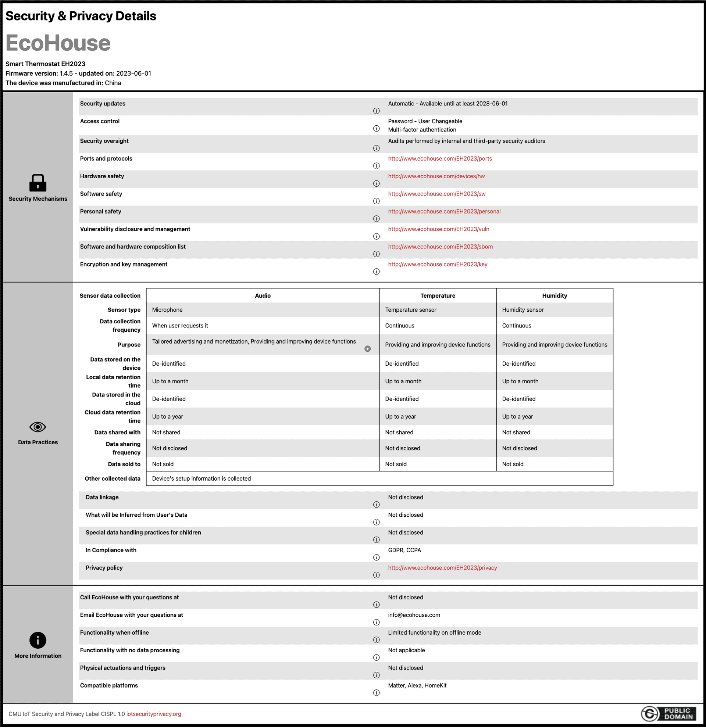Click info icon for Vulnerability disclosure and management
The width and height of the screenshot is (706, 728).
pyautogui.click(x=377, y=236)
